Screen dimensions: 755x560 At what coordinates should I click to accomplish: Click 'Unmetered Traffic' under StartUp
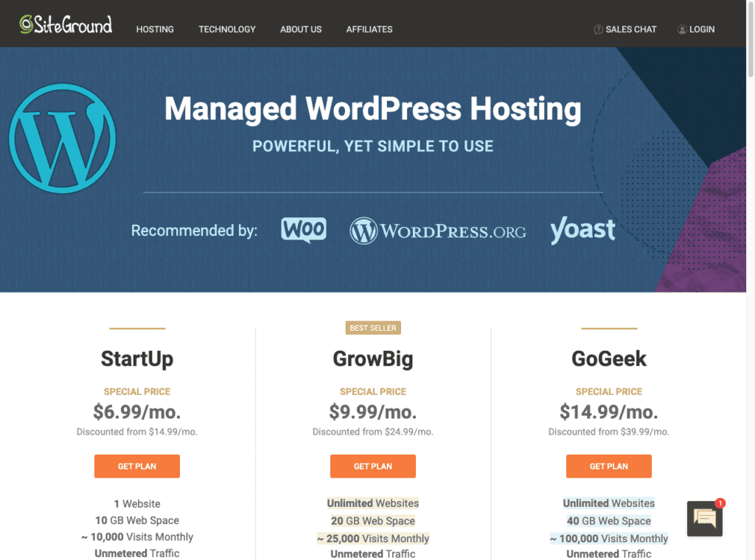point(137,554)
